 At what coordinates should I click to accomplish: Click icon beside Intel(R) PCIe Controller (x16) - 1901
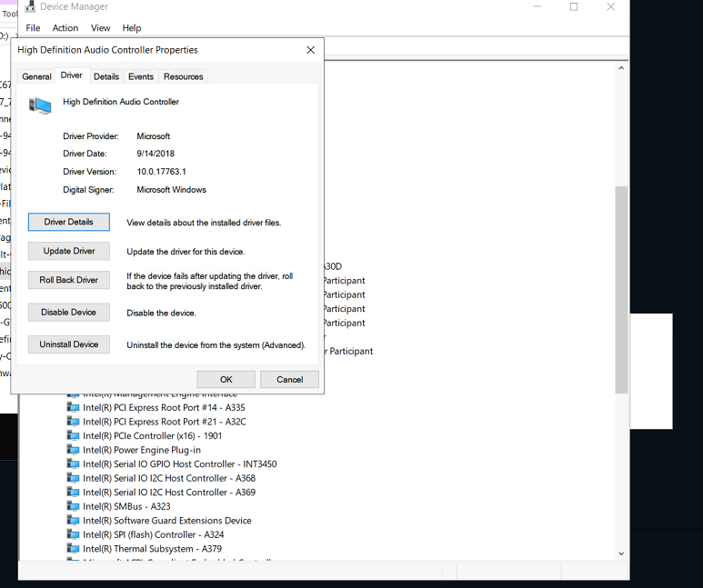coord(73,435)
